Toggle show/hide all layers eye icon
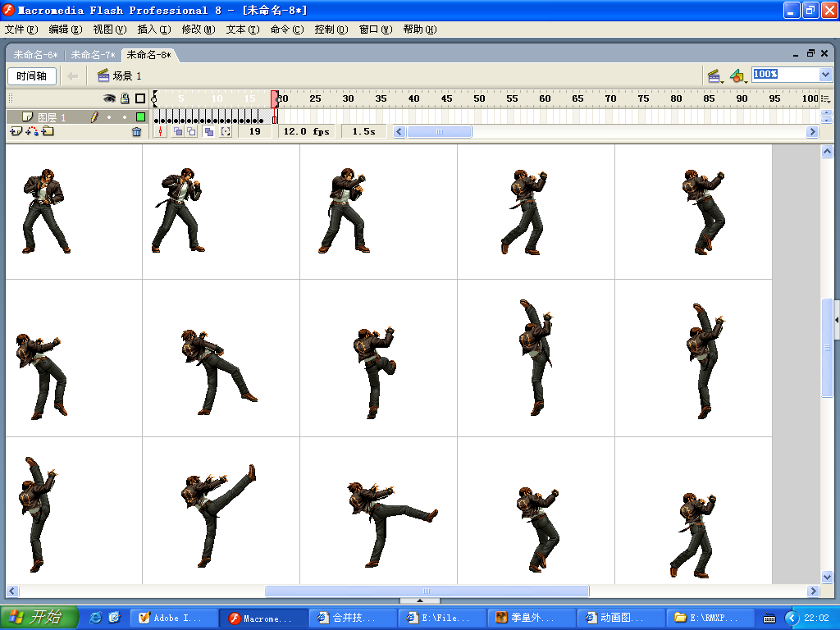 click(x=109, y=98)
